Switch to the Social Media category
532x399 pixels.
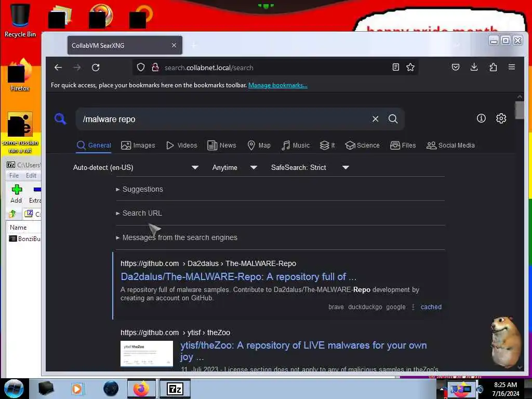[450, 145]
